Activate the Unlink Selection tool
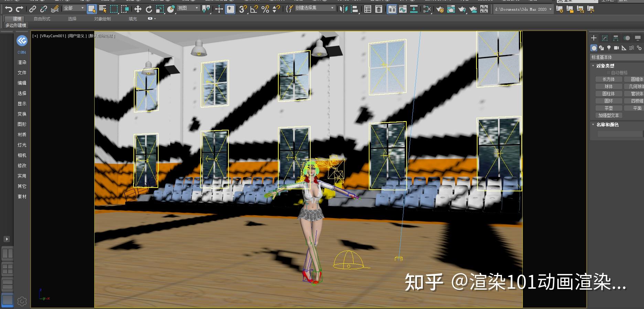Viewport: 644px width, 309px height. [44, 9]
